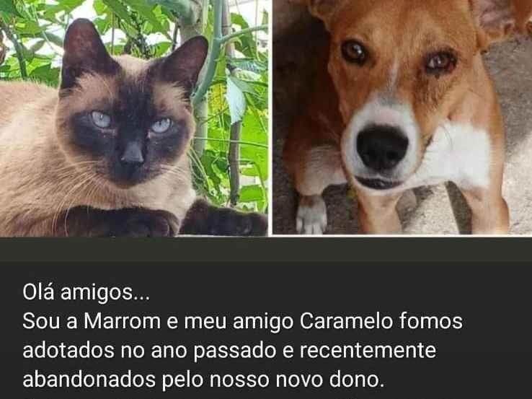Click the dark bar below the photos

[266, 249]
